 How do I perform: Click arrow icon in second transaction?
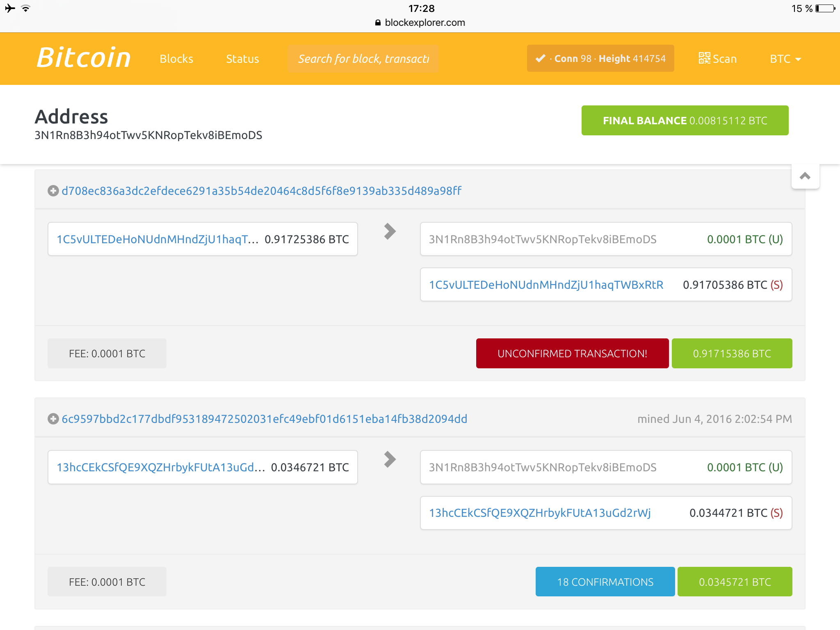pyautogui.click(x=390, y=459)
